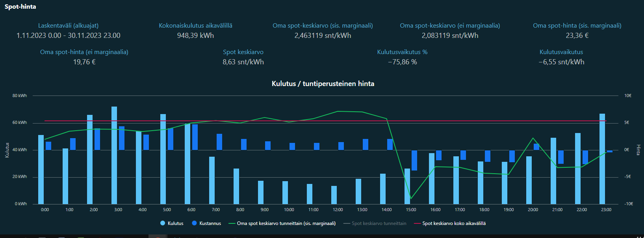Toggle the Kulutus legend series

coord(175,223)
